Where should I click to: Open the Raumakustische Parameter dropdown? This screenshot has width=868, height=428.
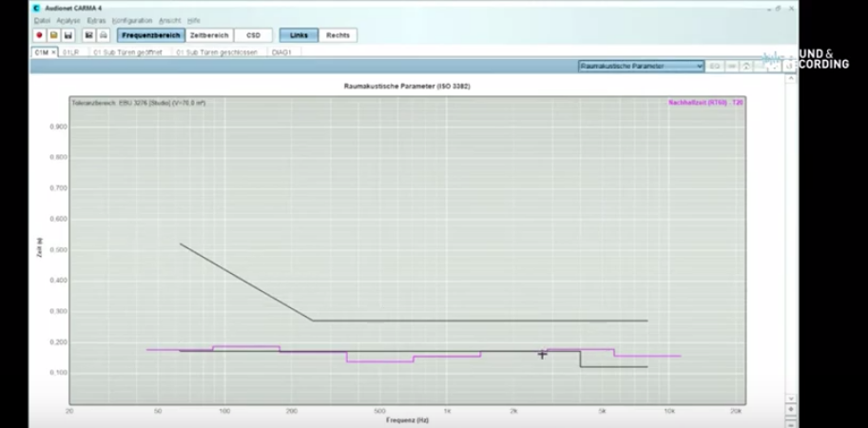[641, 66]
